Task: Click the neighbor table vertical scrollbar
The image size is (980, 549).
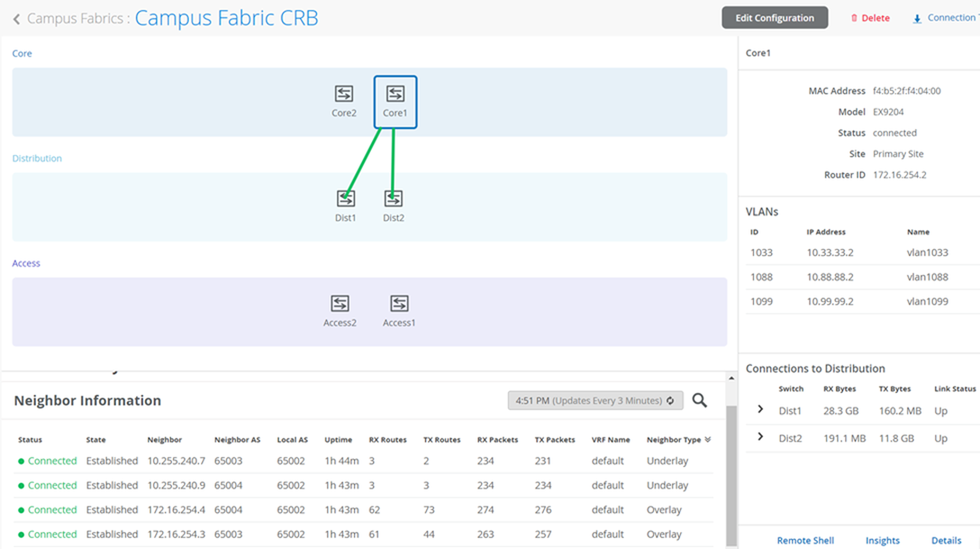Action: [731, 475]
